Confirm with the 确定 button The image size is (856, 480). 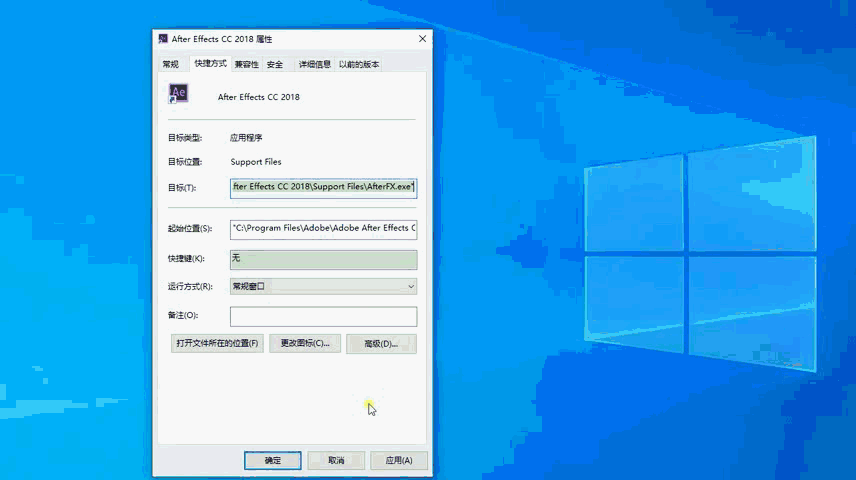click(272, 460)
